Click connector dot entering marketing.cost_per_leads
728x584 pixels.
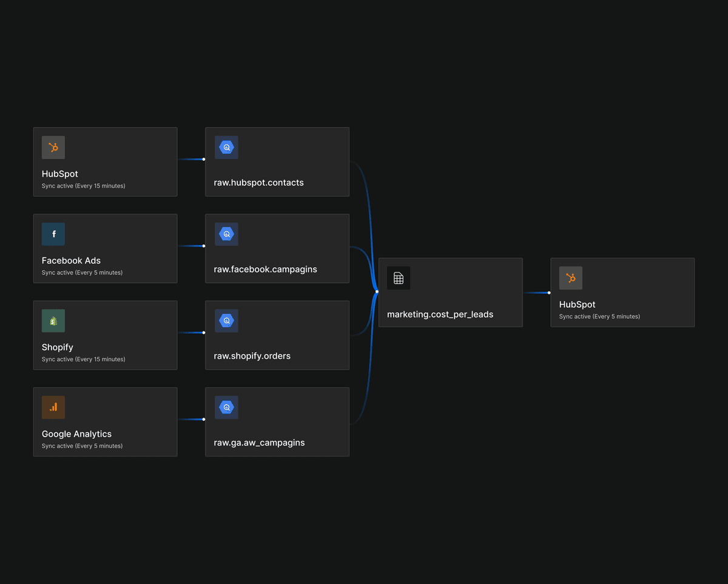377,291
